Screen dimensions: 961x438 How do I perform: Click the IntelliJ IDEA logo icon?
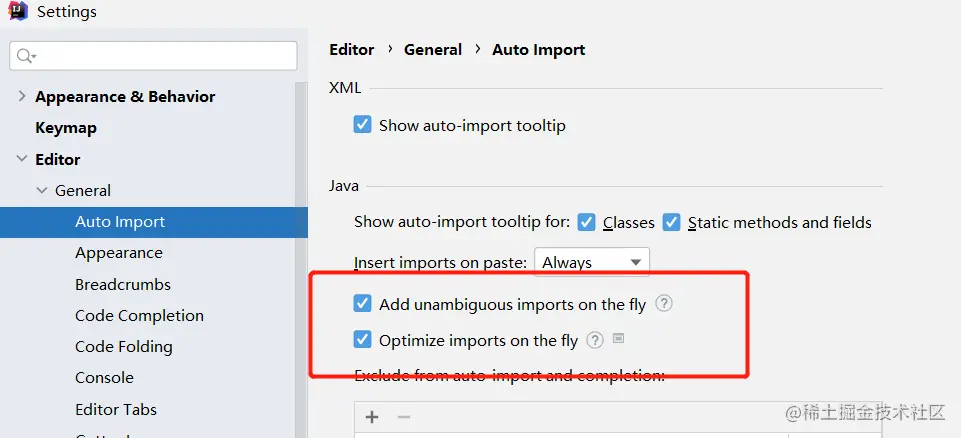pos(17,12)
